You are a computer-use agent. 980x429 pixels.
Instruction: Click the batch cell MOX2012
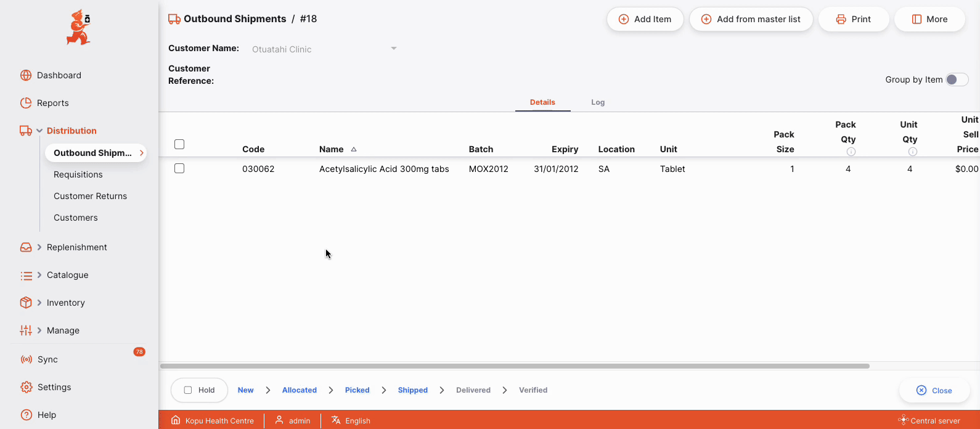[489, 169]
